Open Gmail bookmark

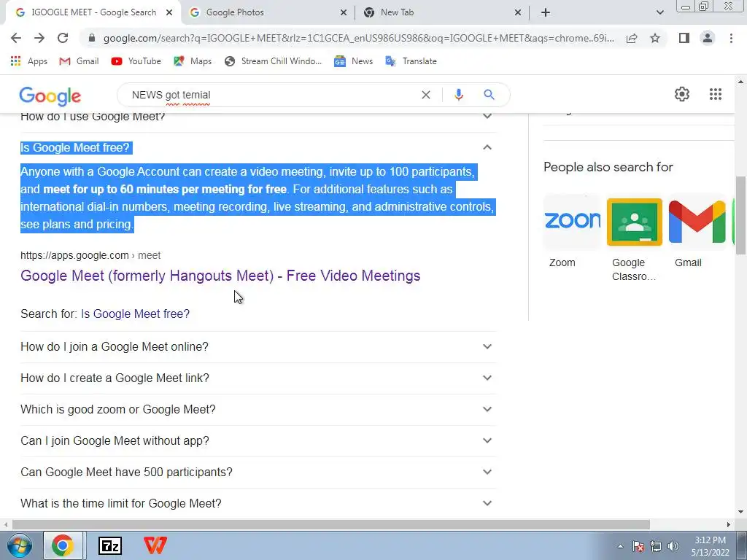tap(79, 61)
